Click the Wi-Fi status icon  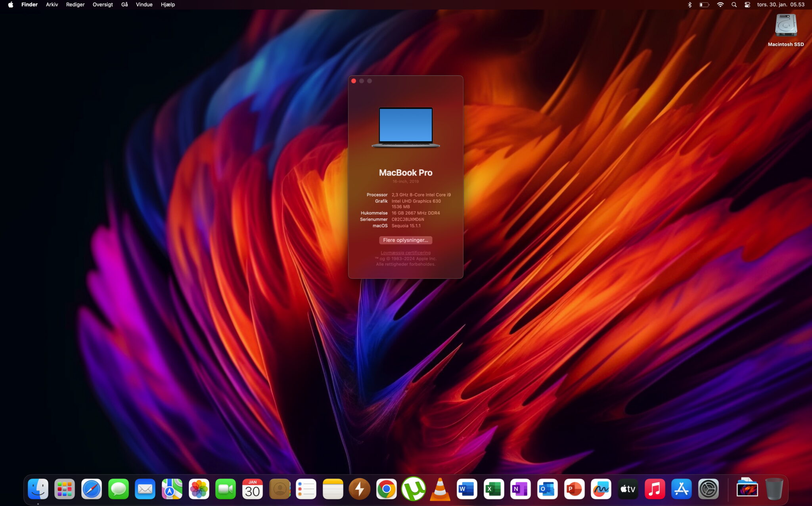point(720,5)
